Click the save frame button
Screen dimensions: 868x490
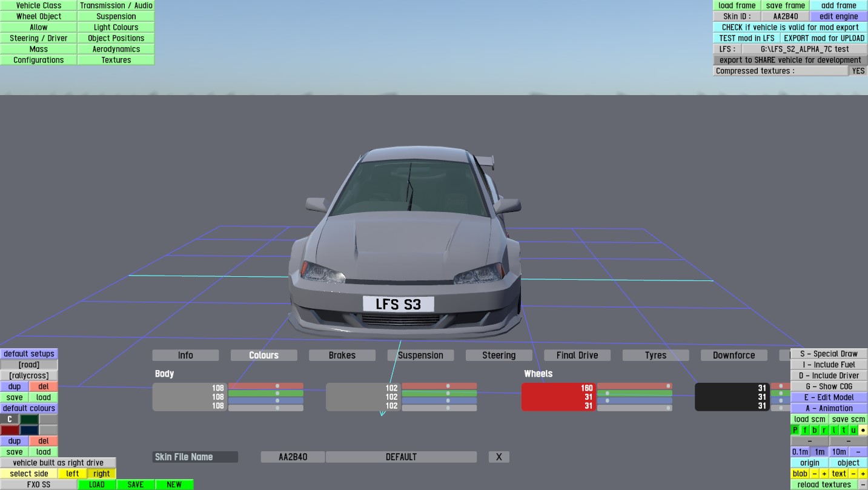786,5
